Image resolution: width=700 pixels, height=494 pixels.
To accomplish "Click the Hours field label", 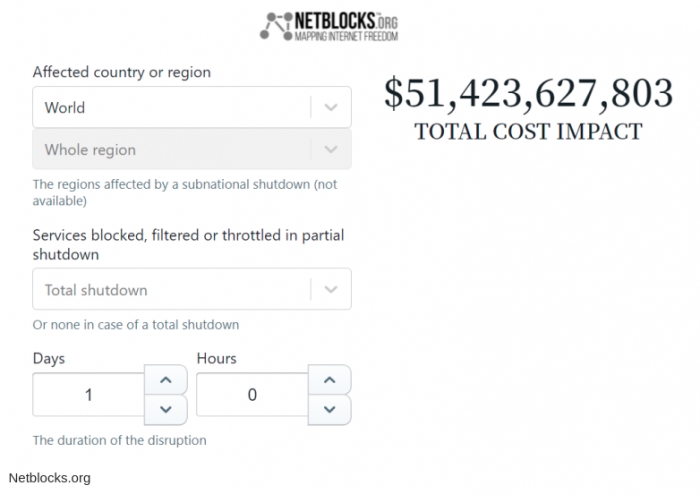I will click(x=216, y=357).
